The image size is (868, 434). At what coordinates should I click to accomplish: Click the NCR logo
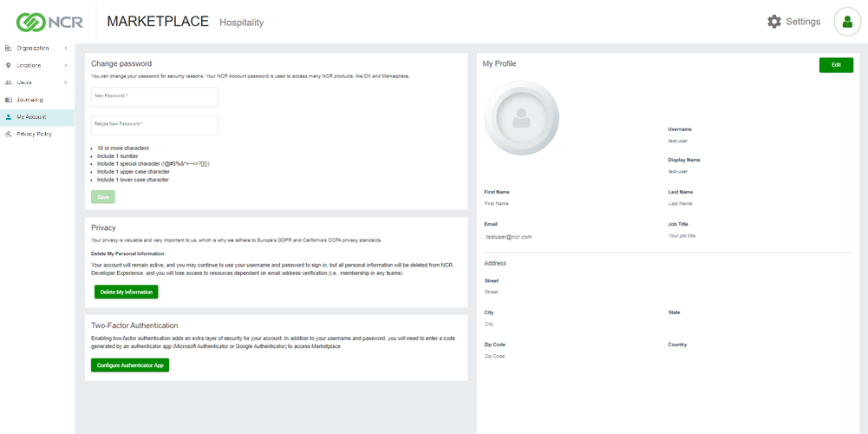click(49, 23)
